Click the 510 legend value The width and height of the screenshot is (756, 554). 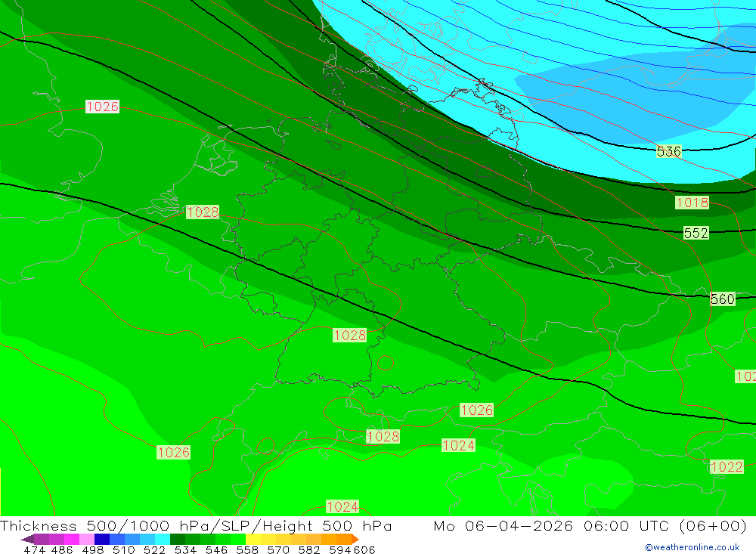124,550
